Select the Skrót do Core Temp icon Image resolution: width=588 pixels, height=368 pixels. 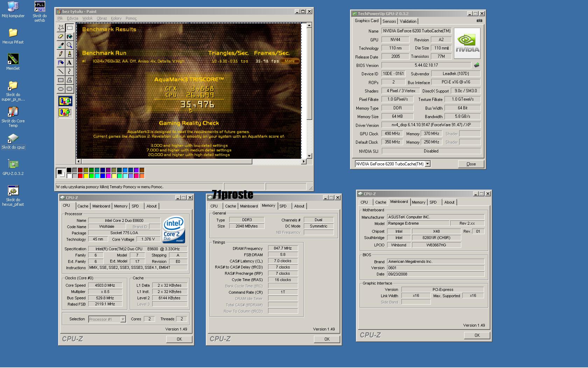coord(13,117)
